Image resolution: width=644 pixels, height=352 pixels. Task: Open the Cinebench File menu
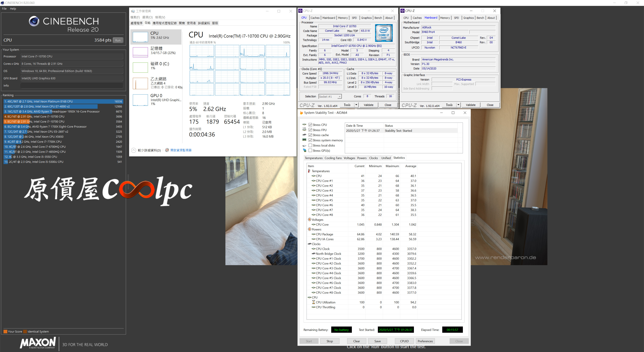tap(4, 9)
